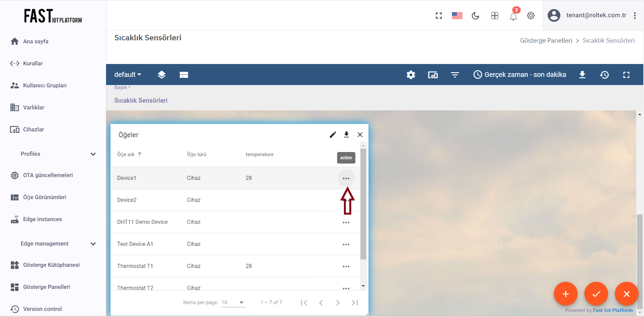Select the Device2 row
This screenshot has width=644, height=317.
point(236,200)
